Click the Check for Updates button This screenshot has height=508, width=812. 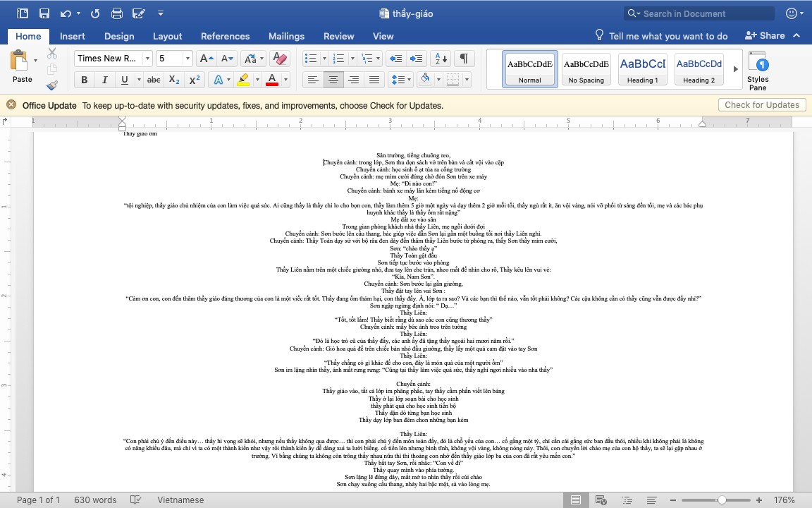[x=762, y=104]
